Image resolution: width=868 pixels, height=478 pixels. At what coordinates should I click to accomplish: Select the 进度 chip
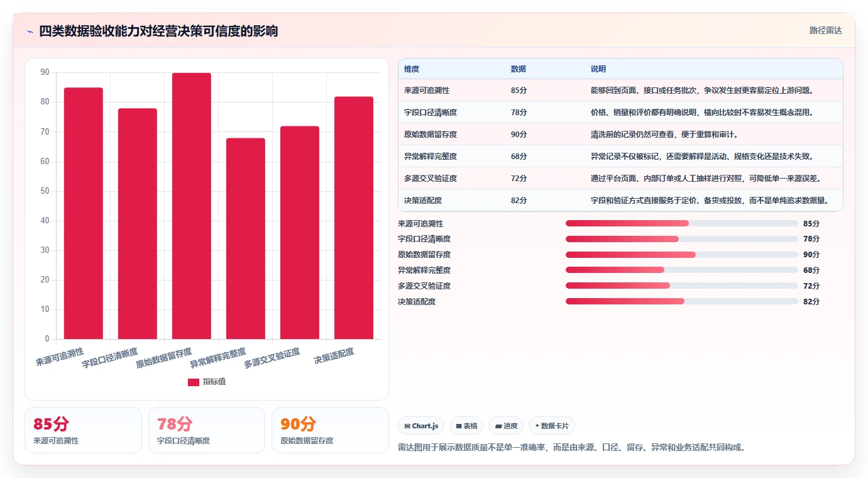(506, 426)
